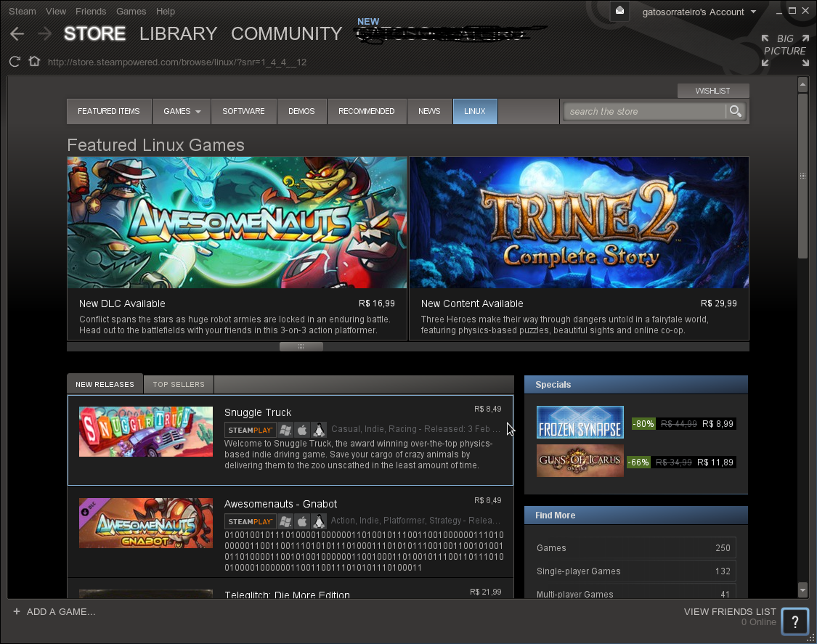This screenshot has height=644, width=817.
Task: Go to the Community section
Action: tap(287, 34)
